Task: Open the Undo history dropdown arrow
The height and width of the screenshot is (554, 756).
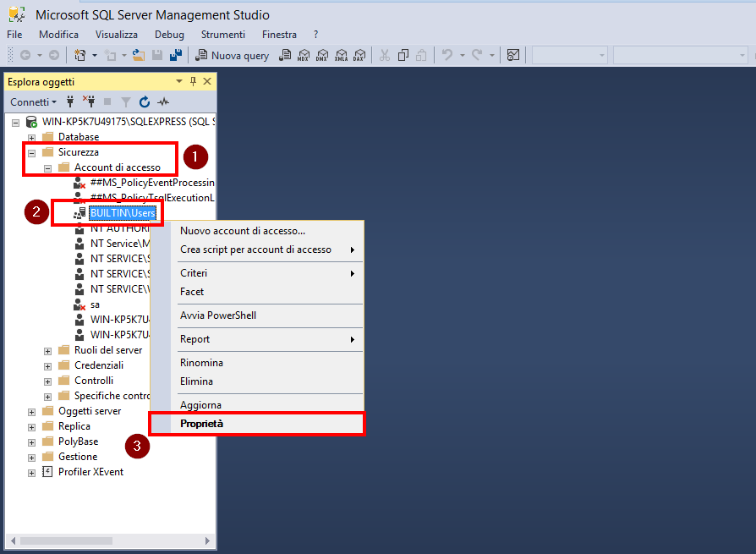Action: coord(462,56)
